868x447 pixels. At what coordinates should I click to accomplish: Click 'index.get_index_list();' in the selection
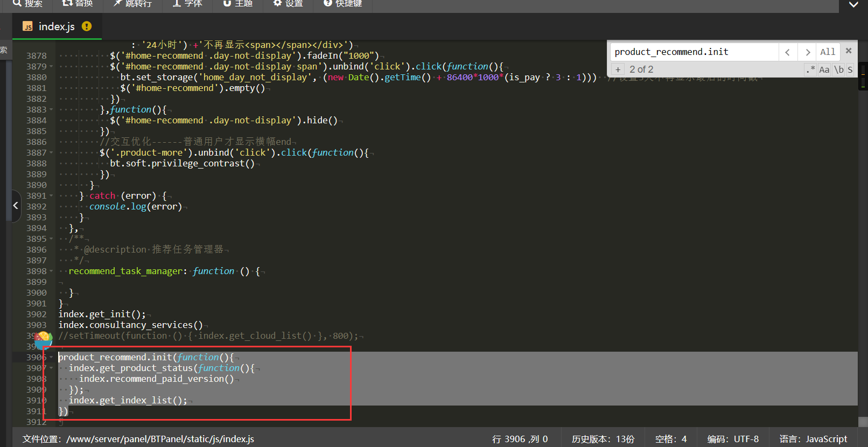tap(128, 400)
